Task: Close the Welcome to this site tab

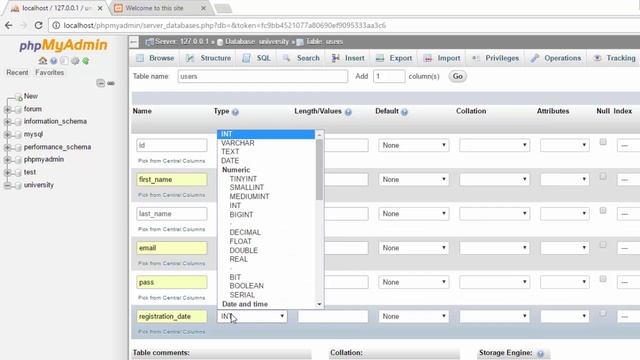Action: pyautogui.click(x=203, y=8)
